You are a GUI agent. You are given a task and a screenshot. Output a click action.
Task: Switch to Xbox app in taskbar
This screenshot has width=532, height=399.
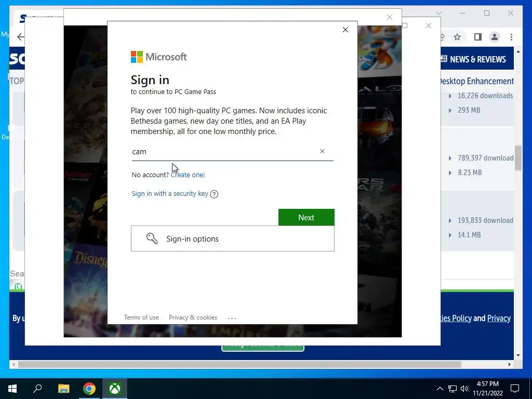(x=115, y=389)
